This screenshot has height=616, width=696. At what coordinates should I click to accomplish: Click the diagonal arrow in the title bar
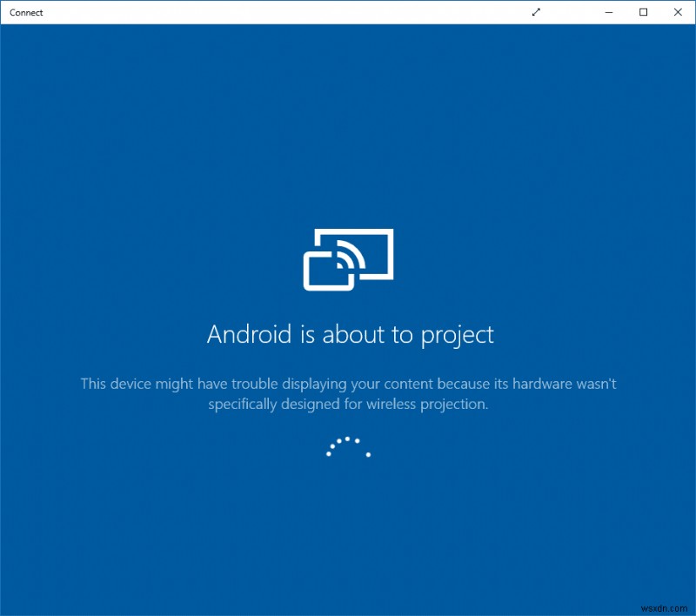tap(537, 13)
